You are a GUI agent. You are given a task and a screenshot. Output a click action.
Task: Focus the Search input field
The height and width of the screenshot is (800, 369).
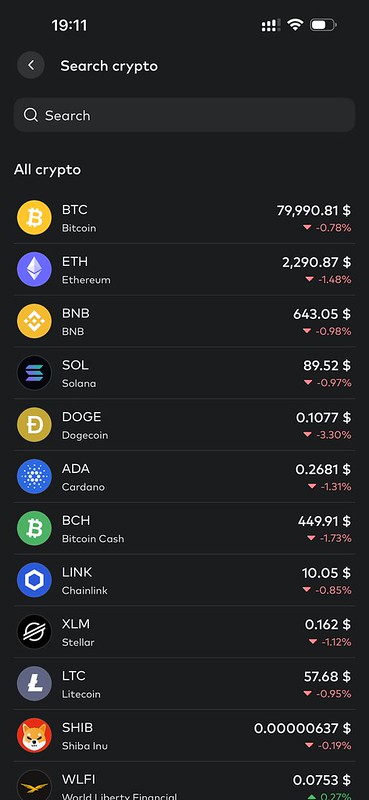pyautogui.click(x=184, y=115)
